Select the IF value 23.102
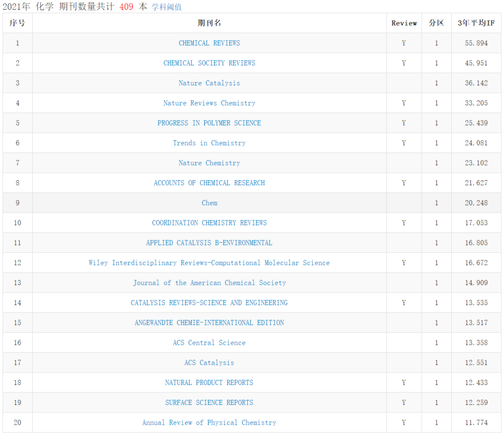 (x=476, y=163)
